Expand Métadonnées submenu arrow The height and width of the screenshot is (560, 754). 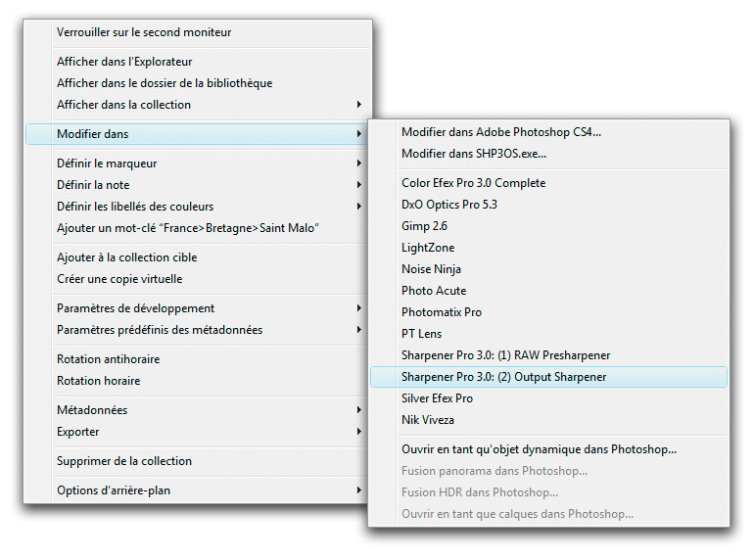pyautogui.click(x=358, y=410)
